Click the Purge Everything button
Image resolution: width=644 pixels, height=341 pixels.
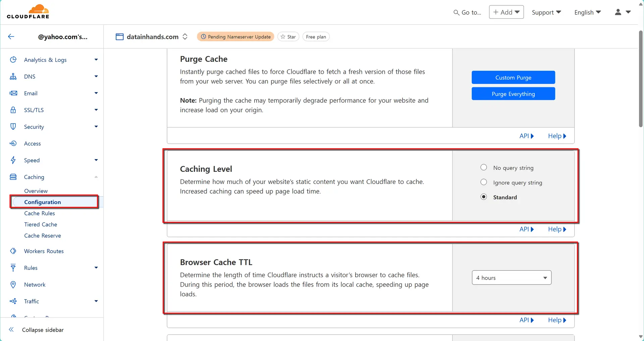tap(513, 94)
